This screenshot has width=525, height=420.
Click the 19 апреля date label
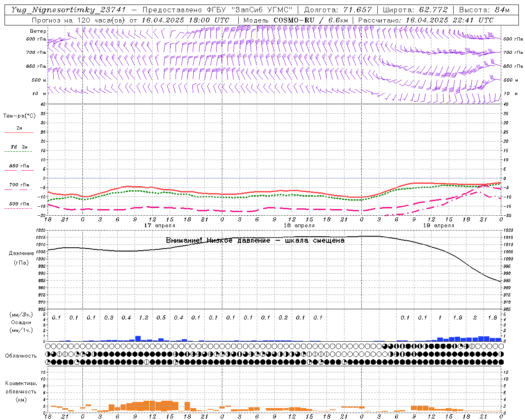(x=438, y=226)
